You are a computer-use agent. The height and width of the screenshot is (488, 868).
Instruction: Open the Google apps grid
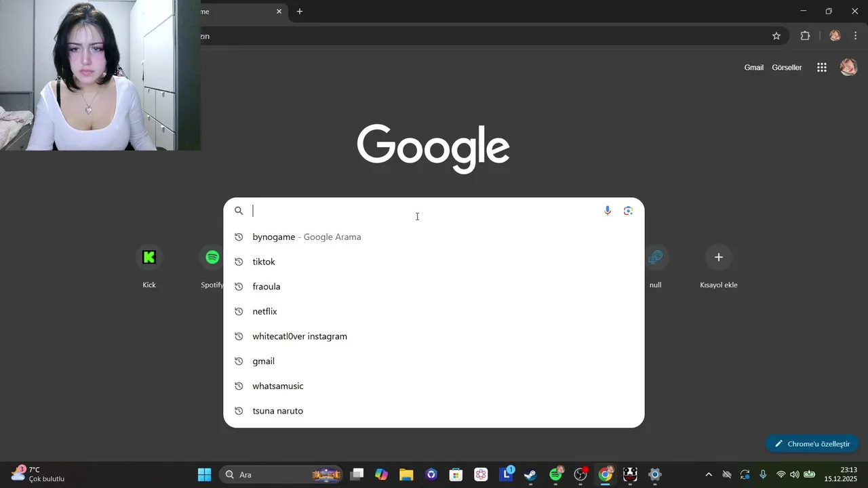(822, 67)
